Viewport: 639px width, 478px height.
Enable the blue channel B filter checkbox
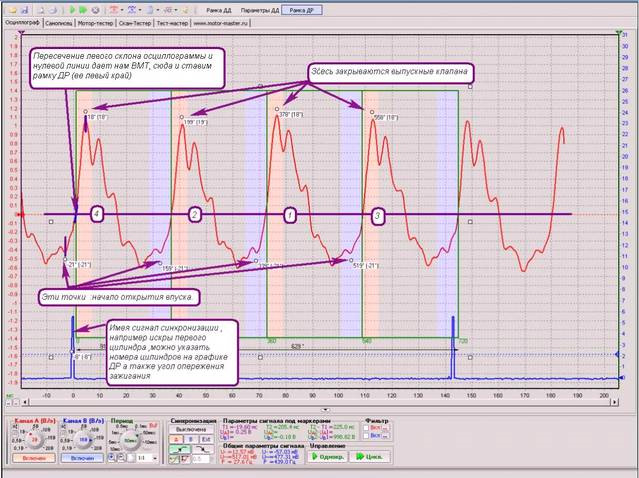point(366,436)
